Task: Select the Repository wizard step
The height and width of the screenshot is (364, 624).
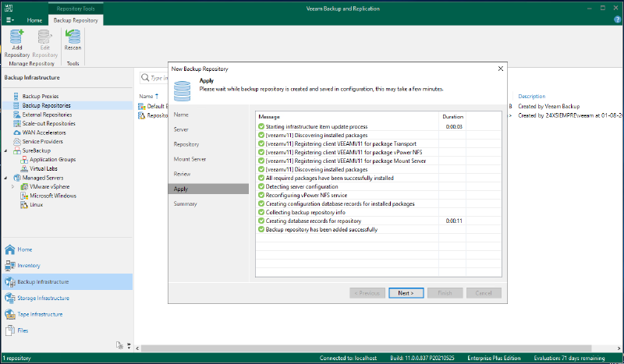Action: (x=186, y=144)
